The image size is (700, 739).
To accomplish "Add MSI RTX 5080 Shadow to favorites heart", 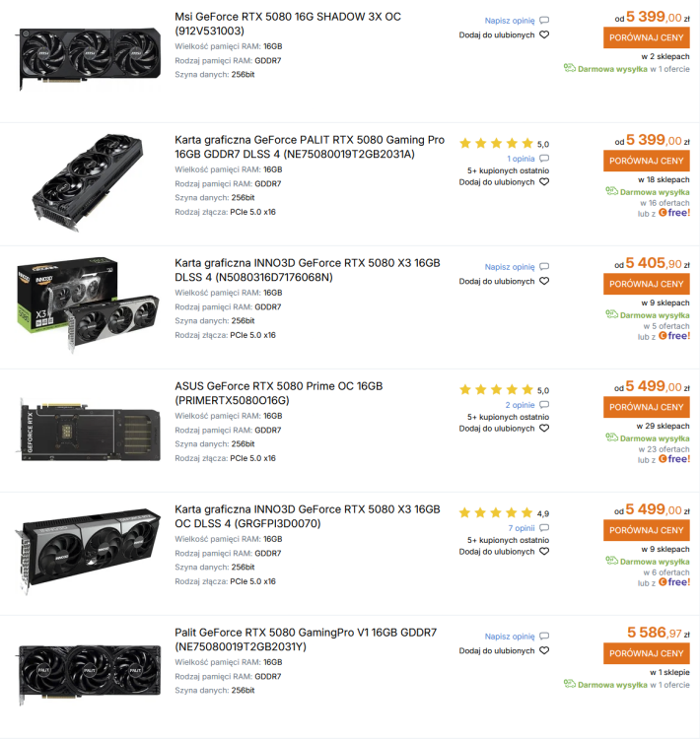I will tap(544, 34).
